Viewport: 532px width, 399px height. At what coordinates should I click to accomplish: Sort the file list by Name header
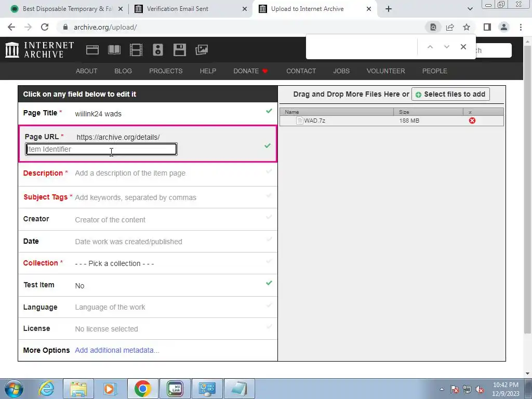click(337, 112)
